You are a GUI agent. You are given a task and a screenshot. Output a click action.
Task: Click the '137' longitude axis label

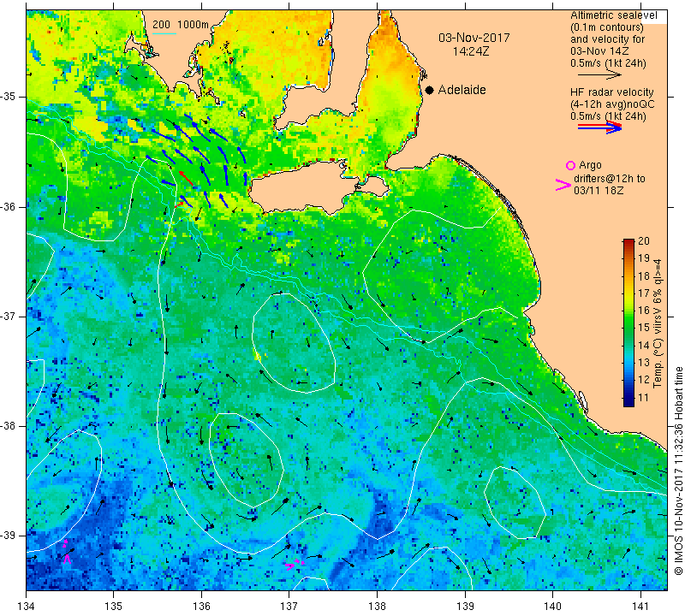(x=289, y=607)
